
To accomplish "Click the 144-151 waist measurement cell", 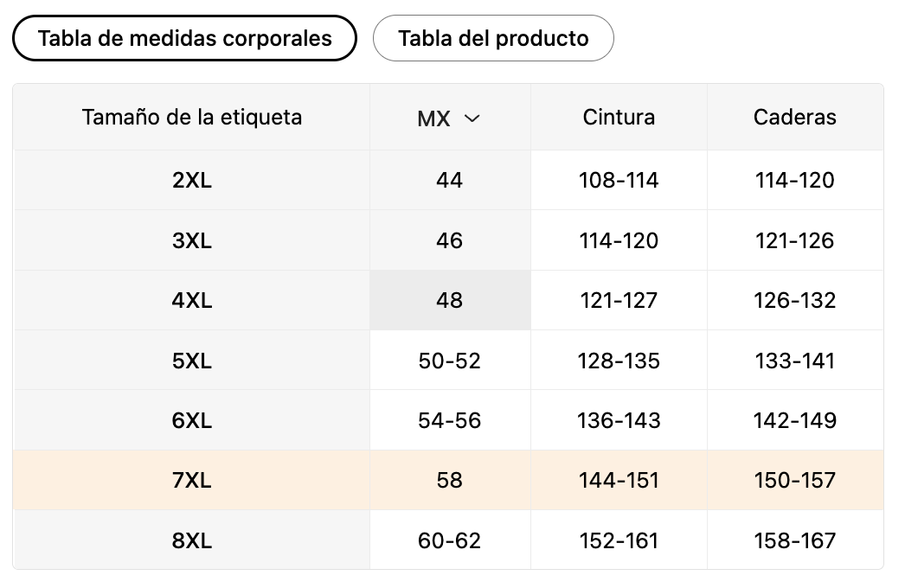I will (x=619, y=481).
